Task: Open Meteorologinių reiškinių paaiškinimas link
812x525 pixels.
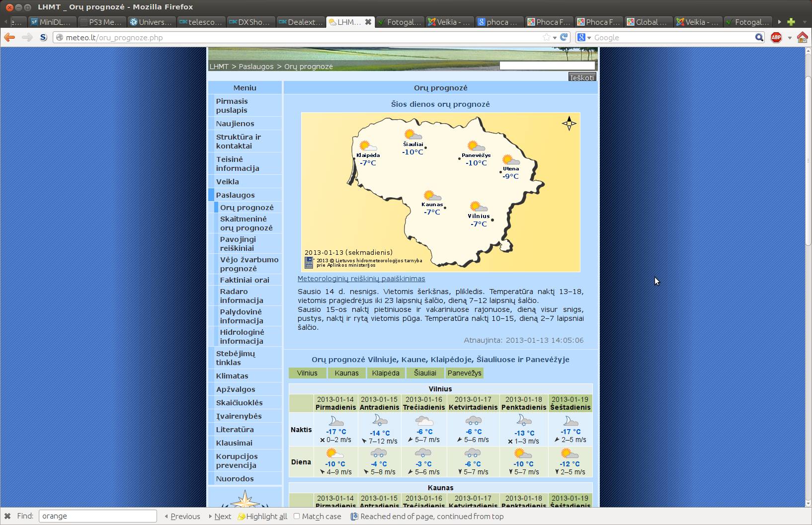Action: point(361,279)
